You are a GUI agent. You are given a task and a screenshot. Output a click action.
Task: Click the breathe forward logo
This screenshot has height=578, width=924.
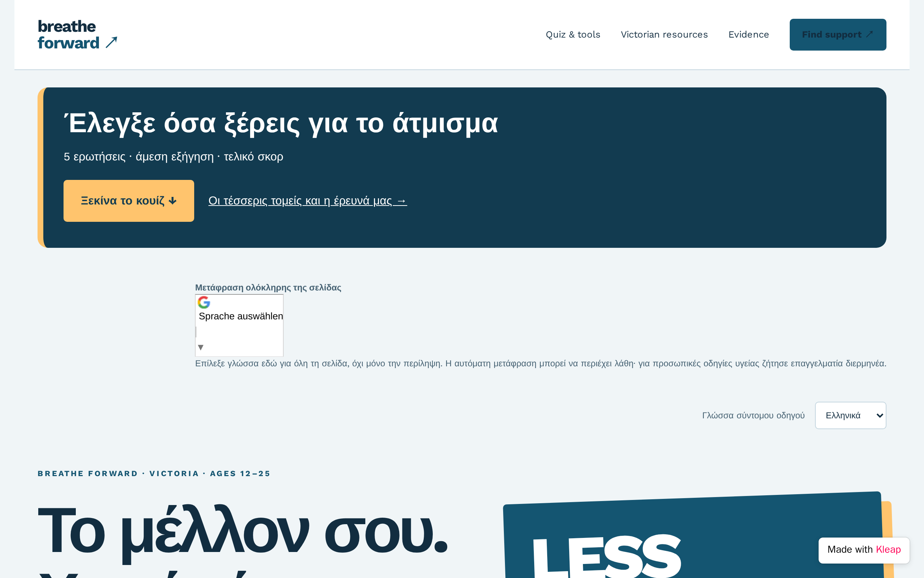click(78, 34)
